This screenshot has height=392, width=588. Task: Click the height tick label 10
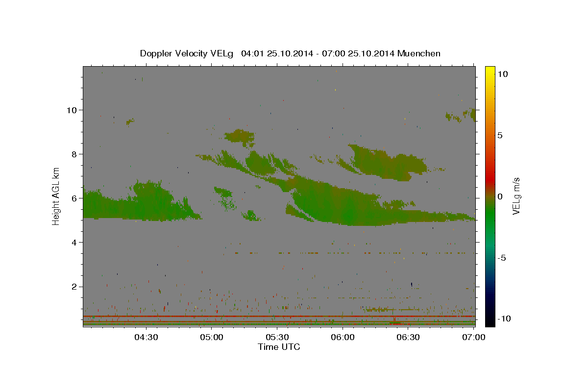(72, 110)
